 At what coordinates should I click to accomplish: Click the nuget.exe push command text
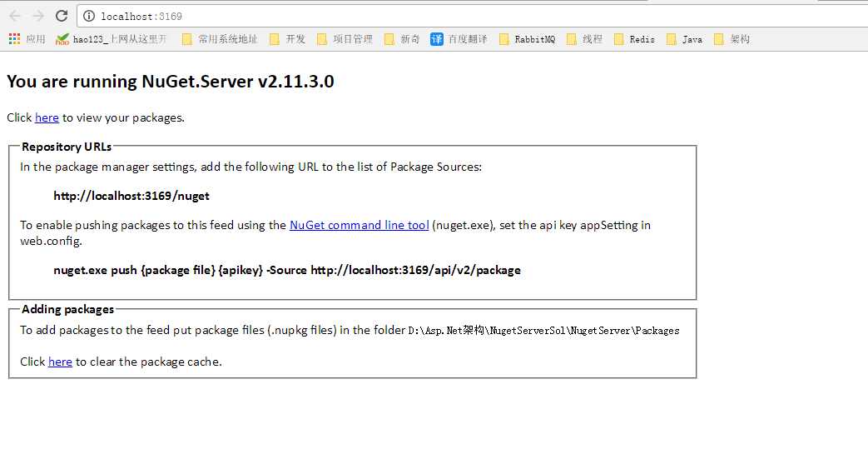pyautogui.click(x=287, y=270)
